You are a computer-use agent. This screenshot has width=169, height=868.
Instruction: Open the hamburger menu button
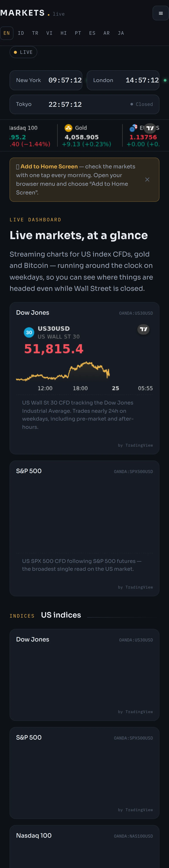point(161,13)
